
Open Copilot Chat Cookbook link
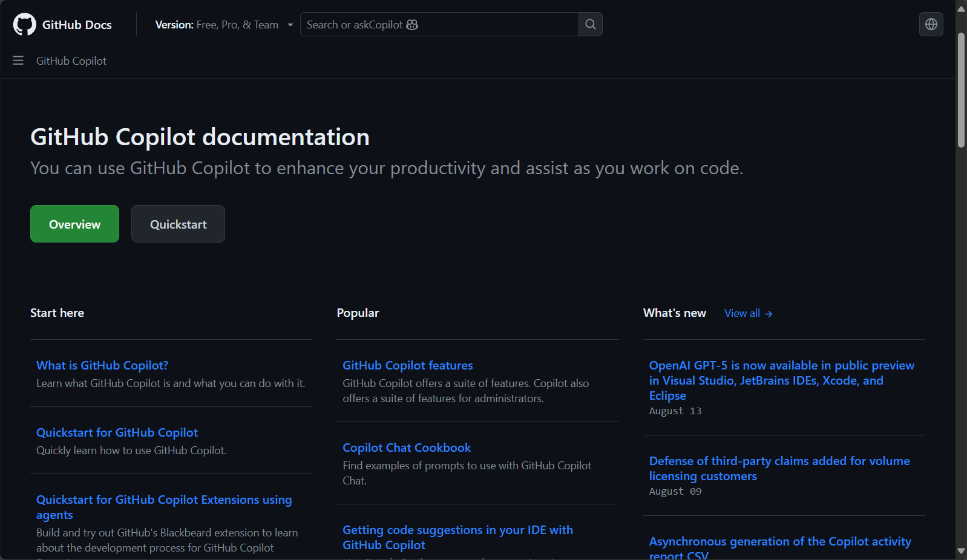tap(407, 448)
